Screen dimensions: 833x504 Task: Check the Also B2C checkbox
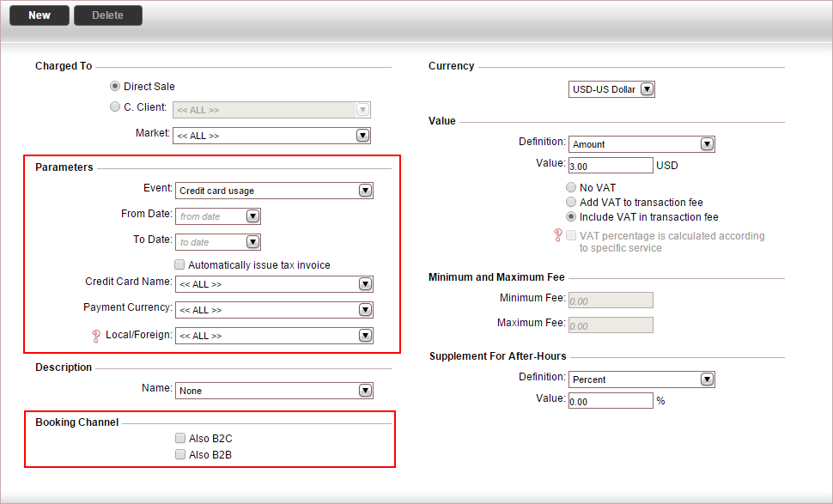click(180, 438)
